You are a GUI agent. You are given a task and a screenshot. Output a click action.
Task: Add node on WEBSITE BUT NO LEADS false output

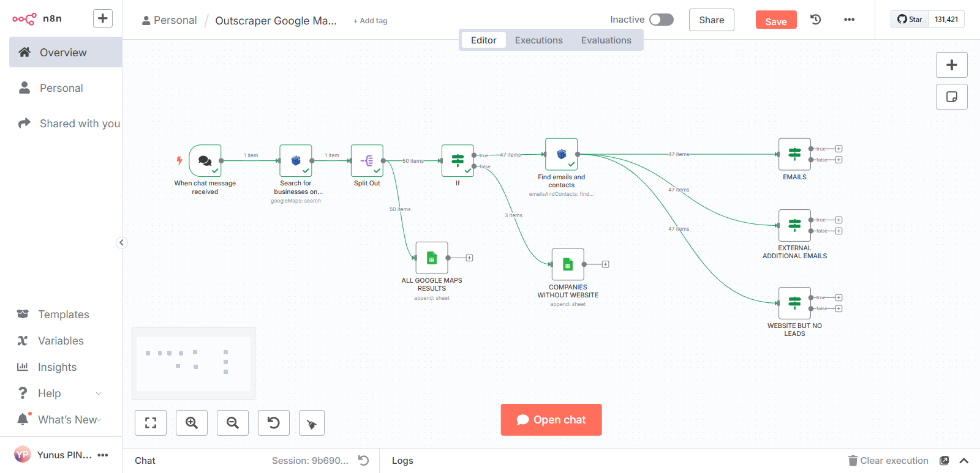[x=839, y=308]
